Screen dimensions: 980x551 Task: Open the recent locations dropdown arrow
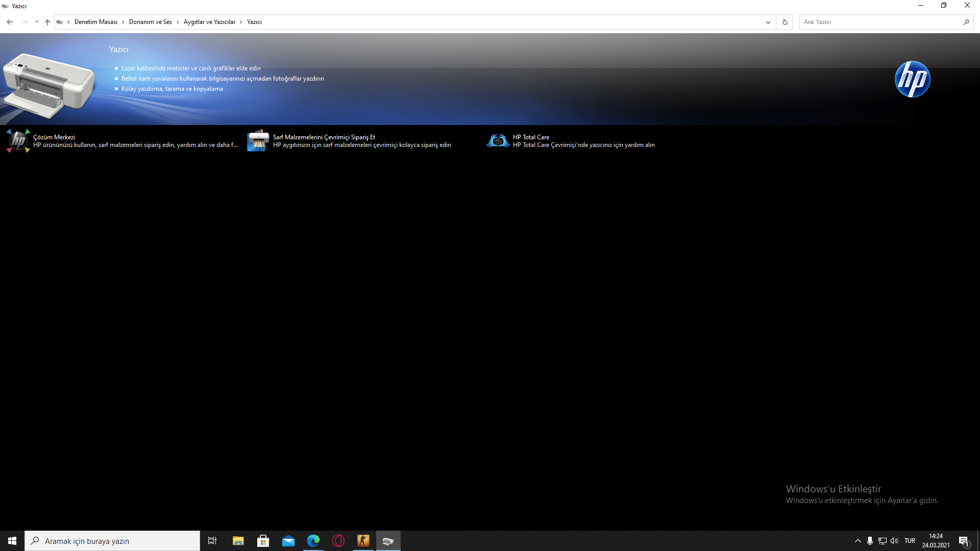(x=37, y=22)
